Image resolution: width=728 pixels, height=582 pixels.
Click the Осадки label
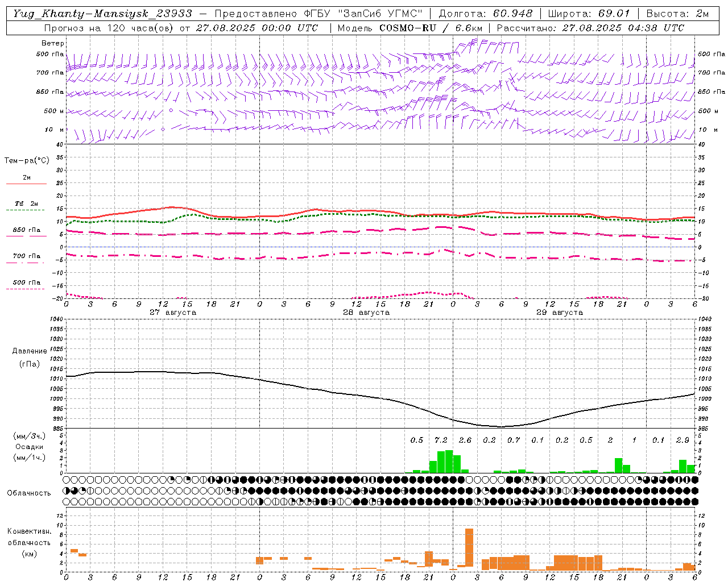pos(29,447)
